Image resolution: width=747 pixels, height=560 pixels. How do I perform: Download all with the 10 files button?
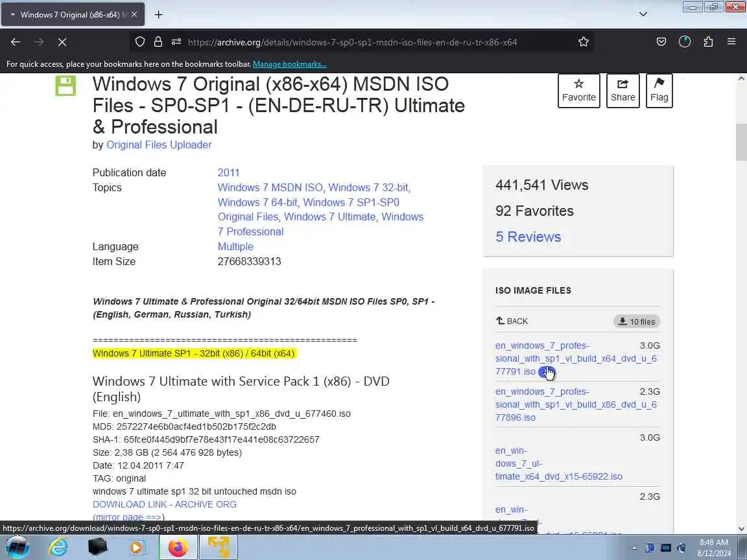point(637,321)
